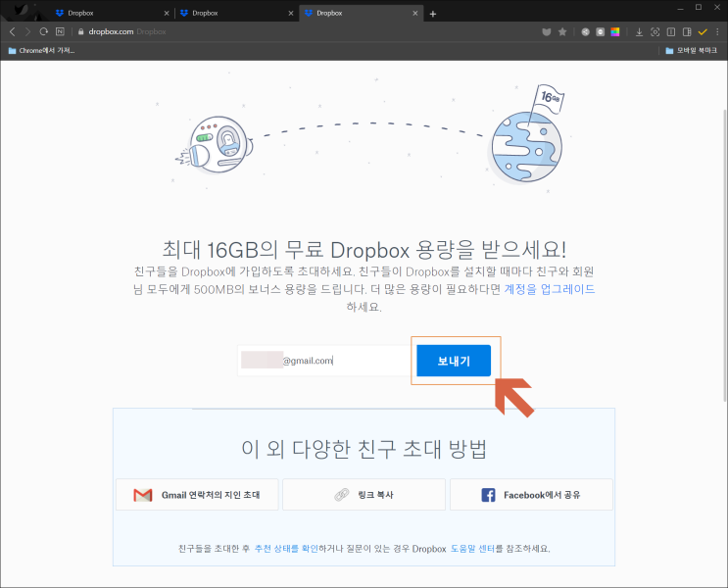Open the browser three-dot menu
Viewport: 728px width, 588px height.
point(717,31)
